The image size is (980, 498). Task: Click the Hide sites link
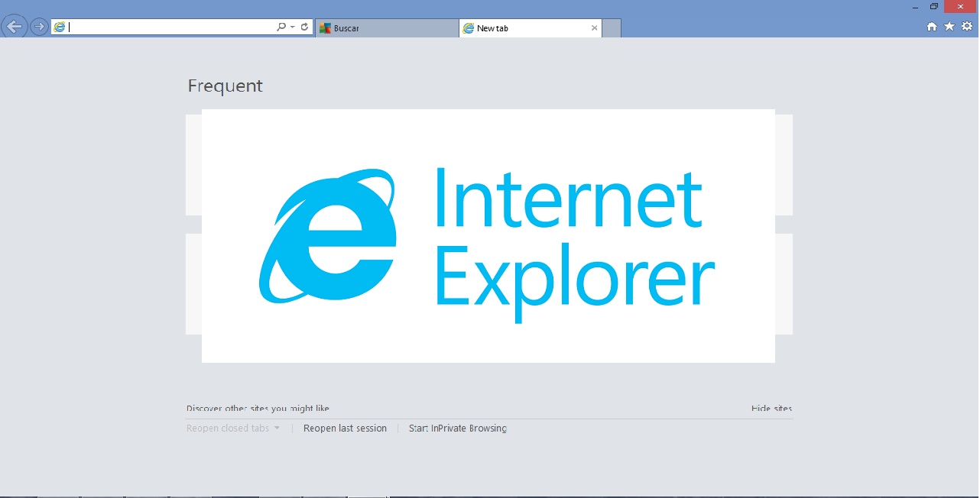771,409
